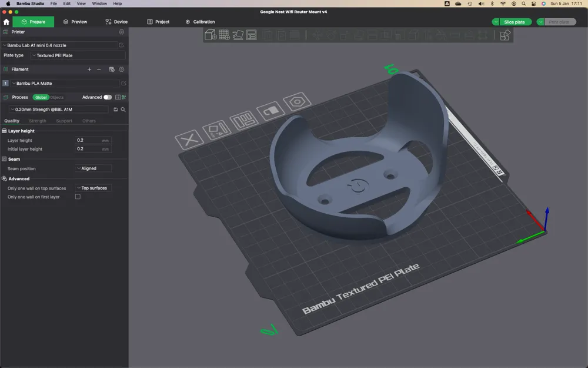Switch process scope to Global
588x368 pixels.
pos(41,97)
